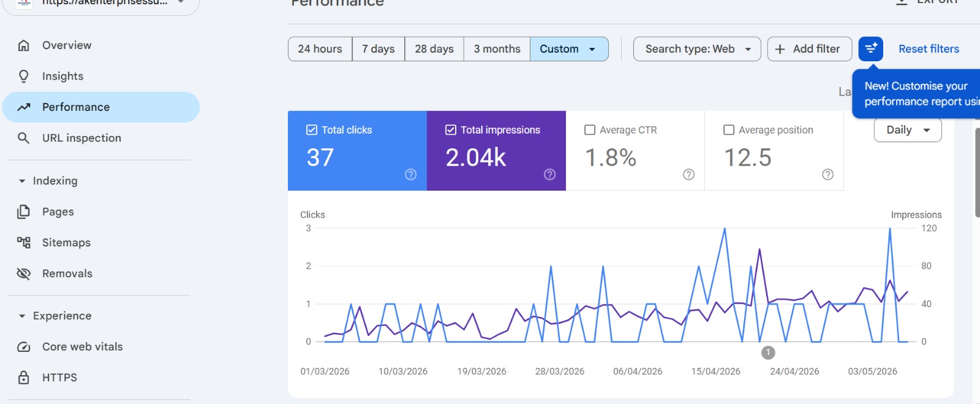Click the vertical page scrollbar

tap(976, 172)
